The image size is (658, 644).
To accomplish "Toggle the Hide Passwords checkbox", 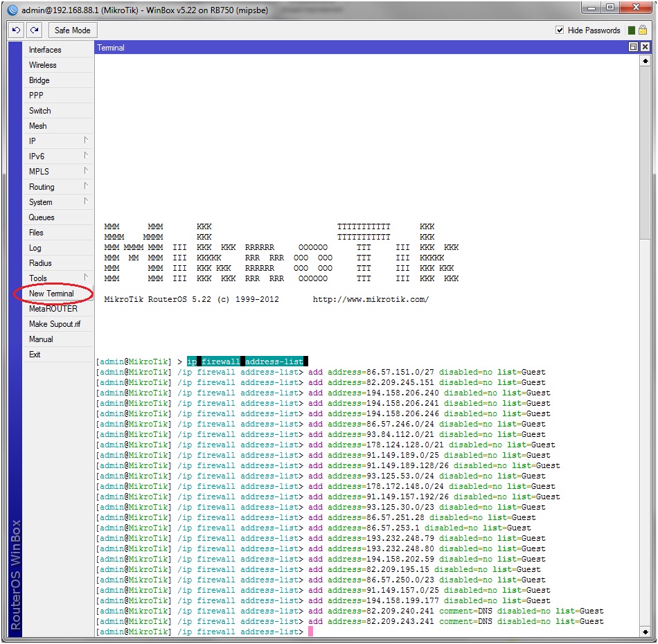I will pyautogui.click(x=560, y=30).
